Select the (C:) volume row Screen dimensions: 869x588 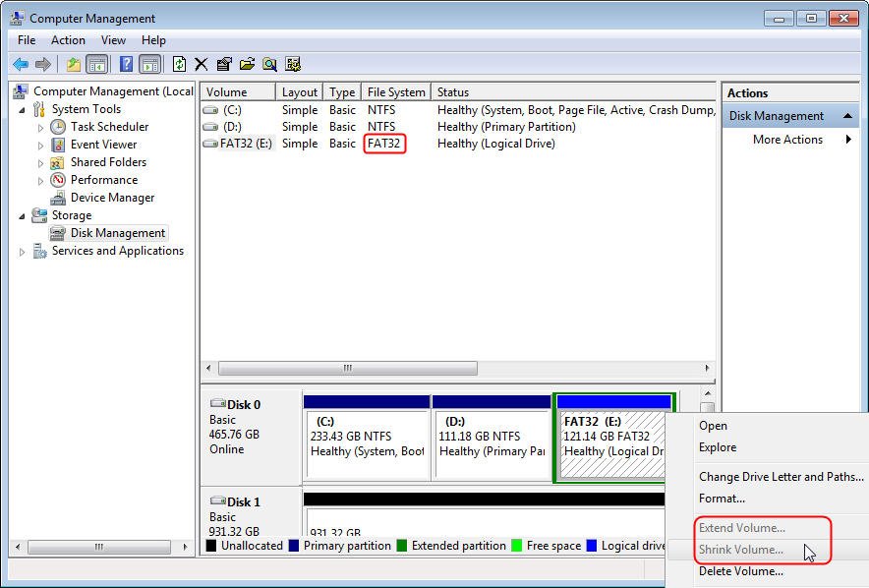point(458,110)
